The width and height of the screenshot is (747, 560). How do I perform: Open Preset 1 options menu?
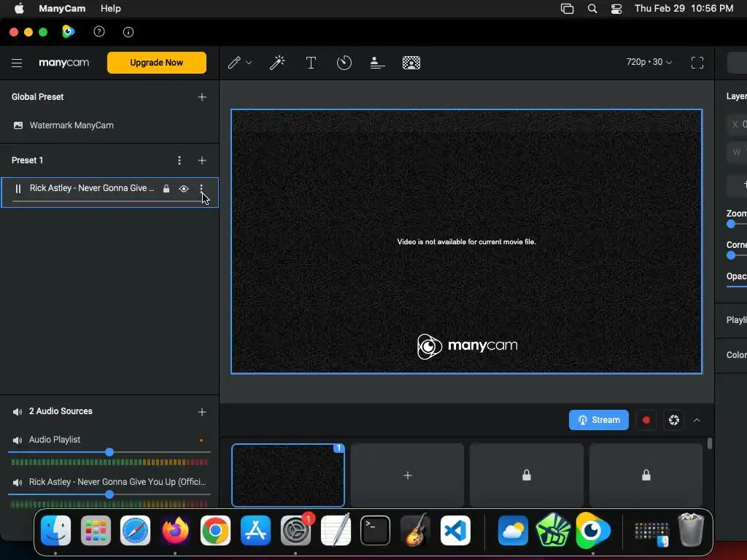coord(179,160)
